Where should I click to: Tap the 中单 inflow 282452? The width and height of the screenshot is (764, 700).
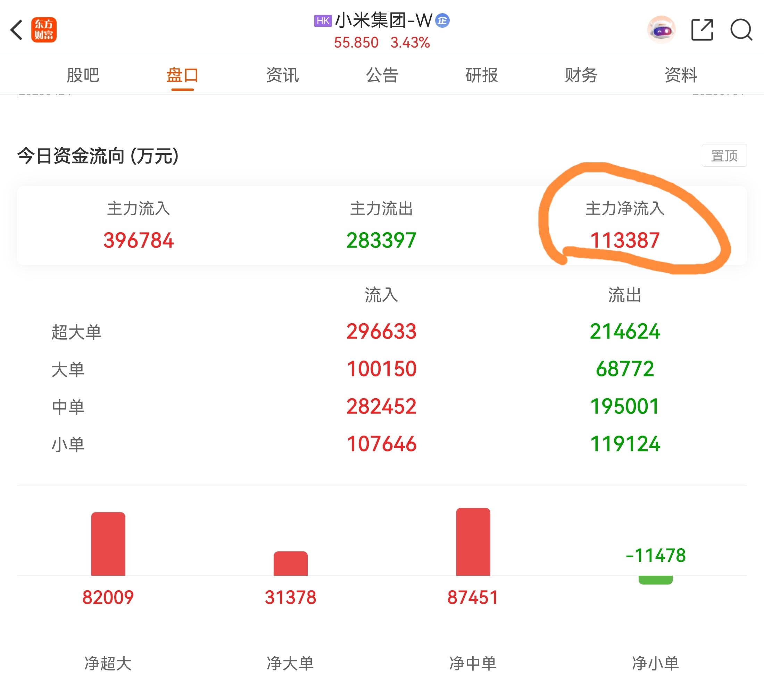pyautogui.click(x=382, y=407)
